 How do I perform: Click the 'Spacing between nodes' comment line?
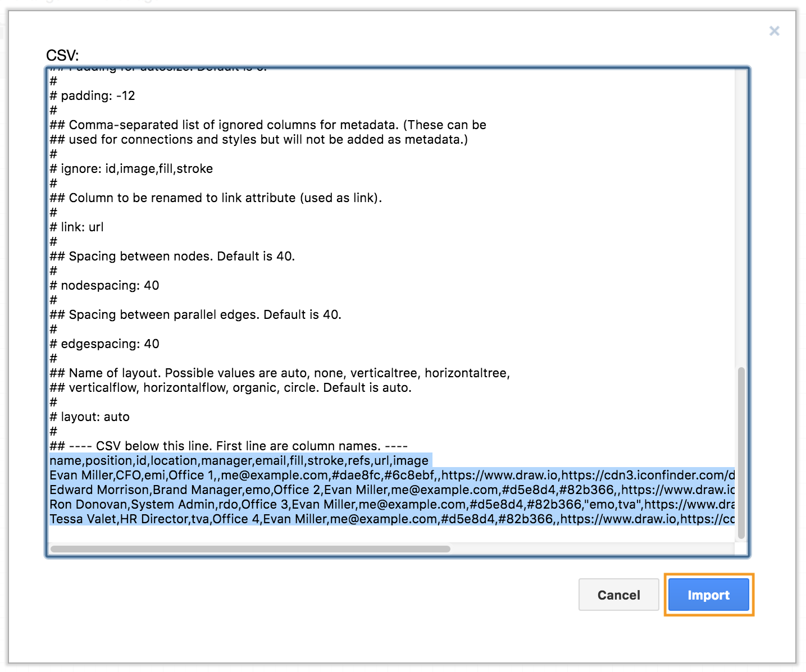tap(172, 257)
